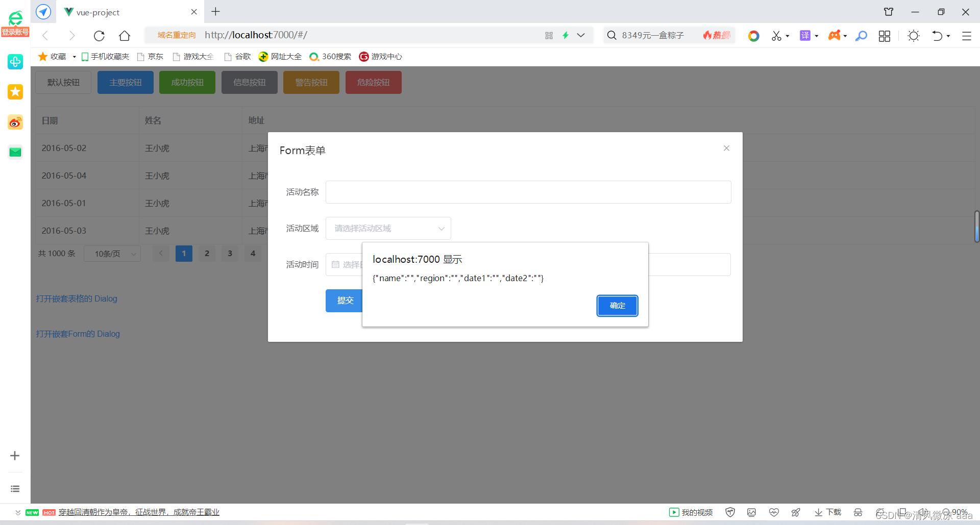Go to pagination page 3
This screenshot has height=525, width=980.
pos(230,254)
